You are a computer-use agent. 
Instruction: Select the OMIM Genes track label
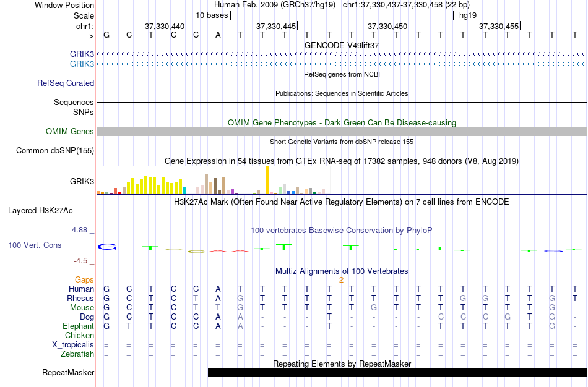(70, 131)
